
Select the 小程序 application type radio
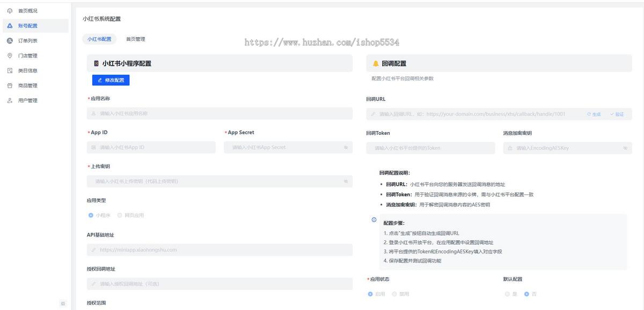click(99, 215)
